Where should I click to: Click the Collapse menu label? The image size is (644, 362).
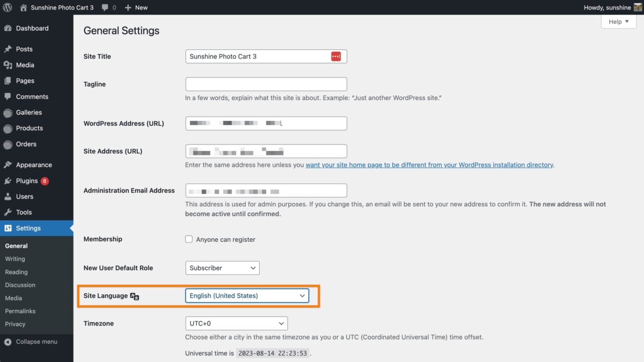coord(36,342)
